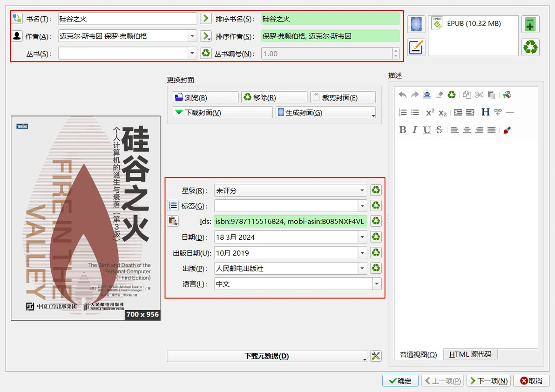This screenshot has height=392, width=555.
Task: Click 裁剪封面 trim cover button
Action: (x=343, y=97)
